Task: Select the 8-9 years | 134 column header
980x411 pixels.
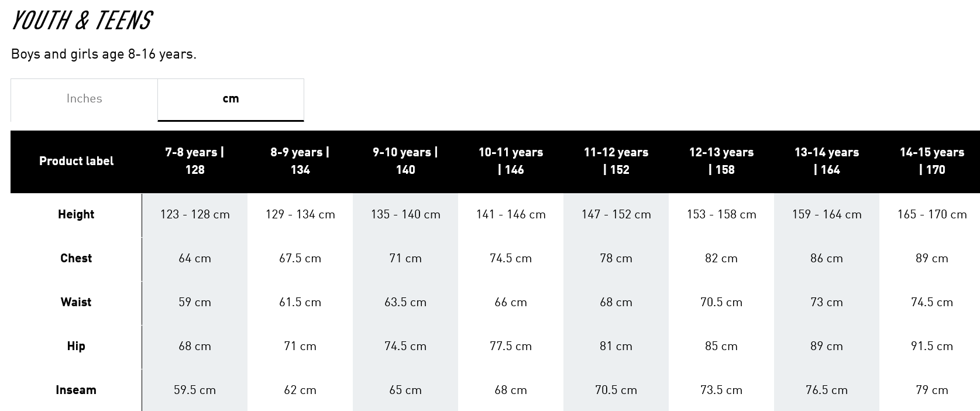Action: click(x=300, y=161)
